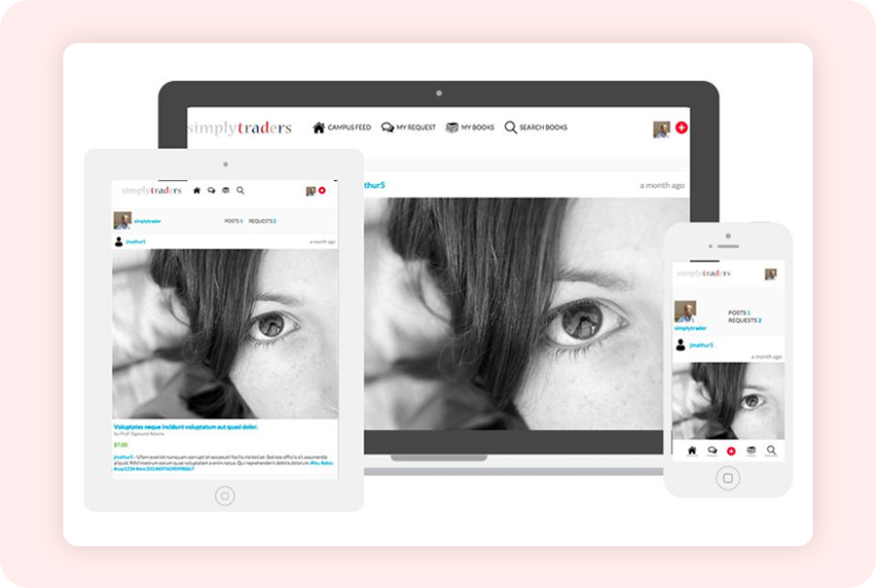876x588 pixels.
Task: Open the post photo on the phone
Action: pos(728,401)
